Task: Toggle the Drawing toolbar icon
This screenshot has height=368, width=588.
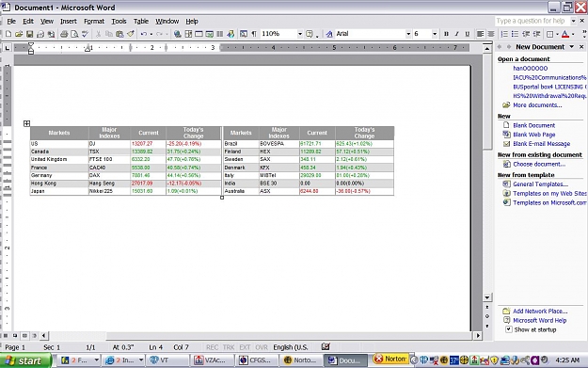Action: (x=230, y=34)
